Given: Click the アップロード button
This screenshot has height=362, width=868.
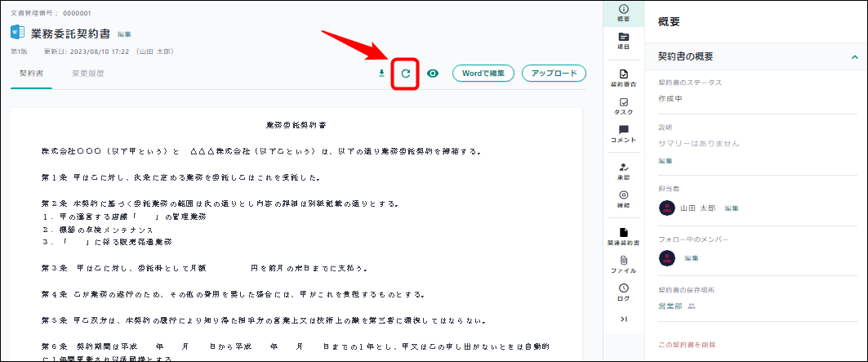Looking at the screenshot, I should coord(554,74).
